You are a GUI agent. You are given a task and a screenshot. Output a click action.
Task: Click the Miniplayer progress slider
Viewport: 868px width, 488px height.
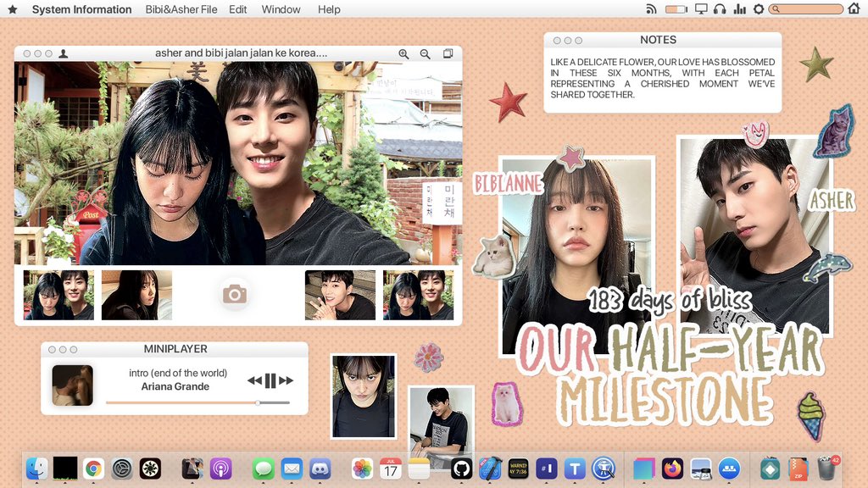(x=198, y=402)
